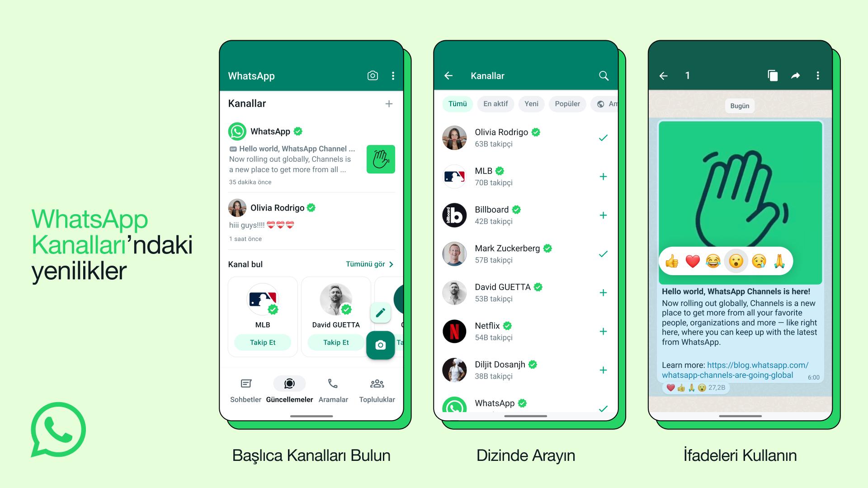The height and width of the screenshot is (488, 868).
Task: Tap the search icon in Kanallar
Action: (x=604, y=76)
